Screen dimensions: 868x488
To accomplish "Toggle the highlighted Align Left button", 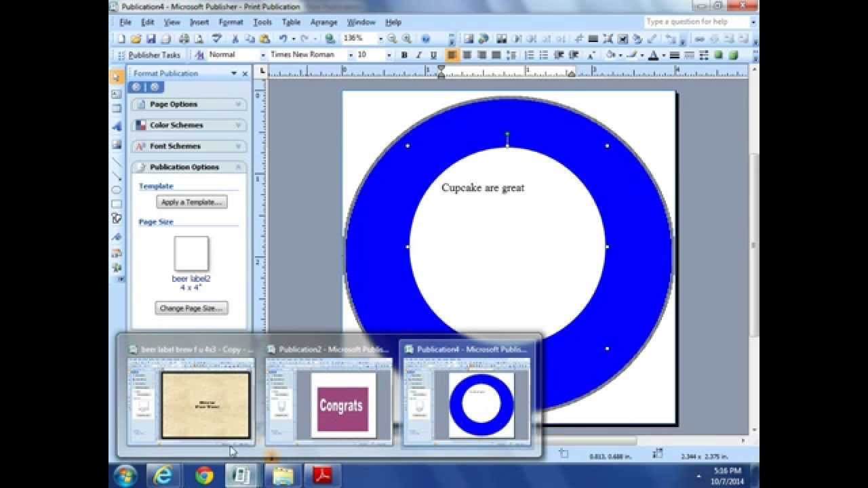I will tap(452, 55).
